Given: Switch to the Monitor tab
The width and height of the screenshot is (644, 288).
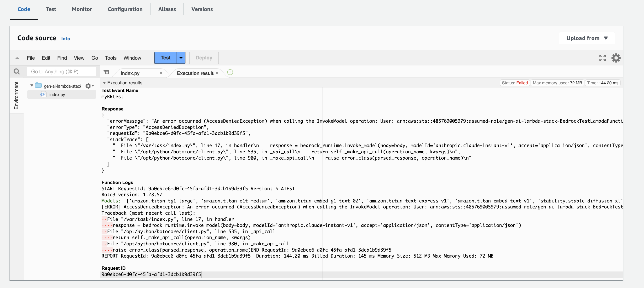Looking at the screenshot, I should tap(82, 9).
